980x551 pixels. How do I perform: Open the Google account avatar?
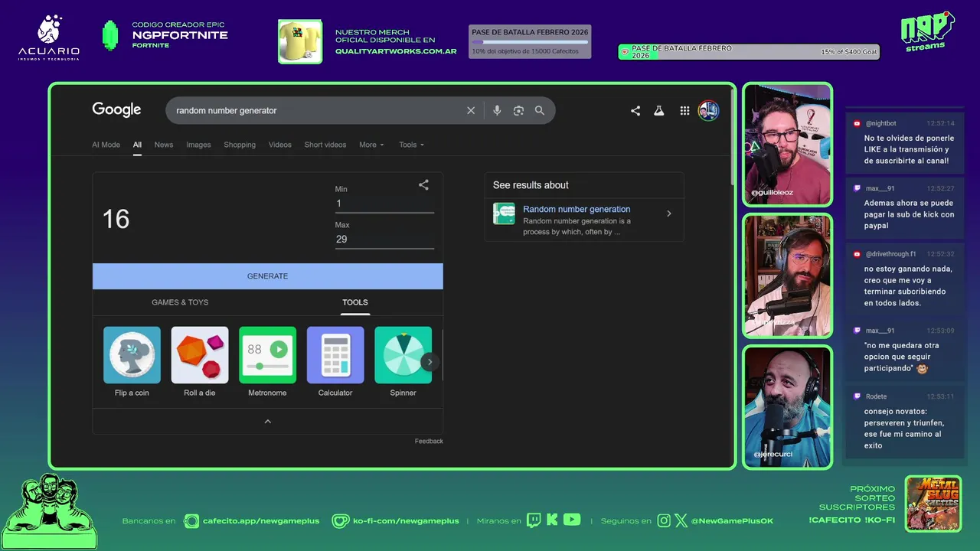point(708,110)
